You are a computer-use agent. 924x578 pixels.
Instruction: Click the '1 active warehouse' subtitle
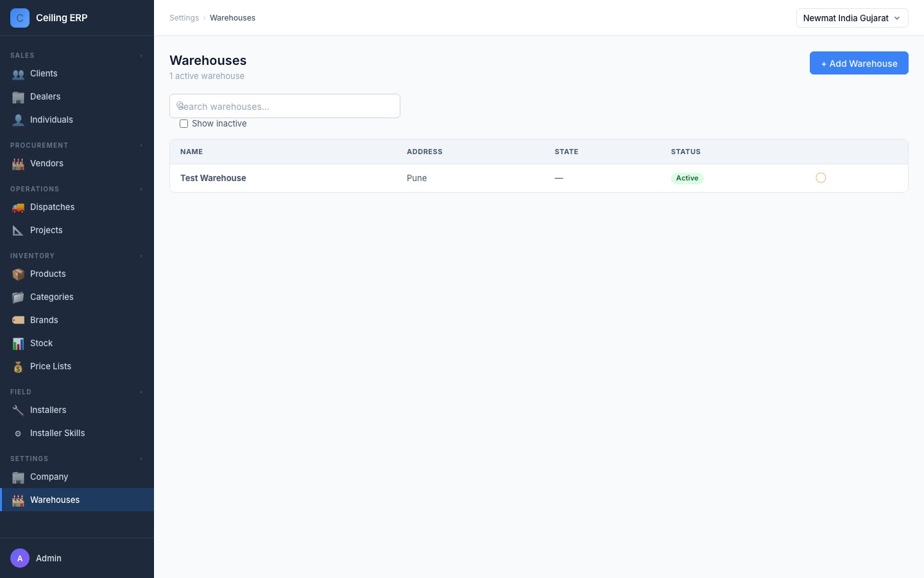(207, 76)
